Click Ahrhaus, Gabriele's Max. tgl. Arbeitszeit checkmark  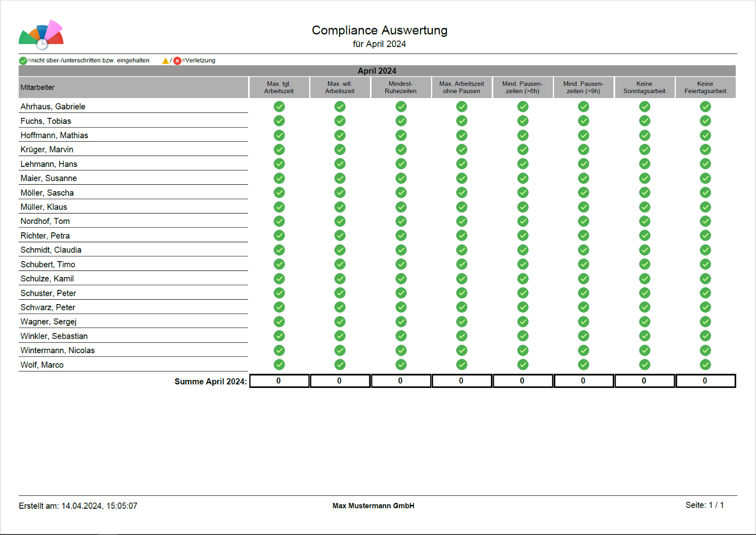tap(279, 107)
